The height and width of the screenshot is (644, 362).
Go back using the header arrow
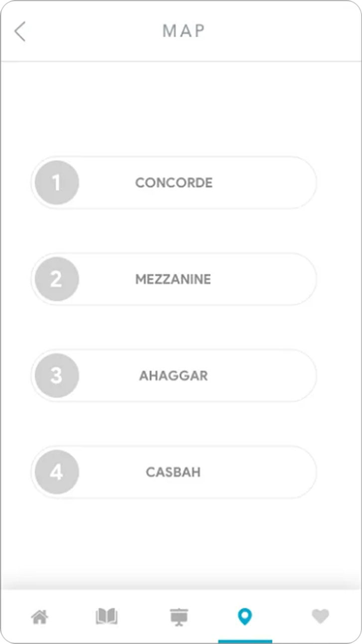click(x=20, y=31)
